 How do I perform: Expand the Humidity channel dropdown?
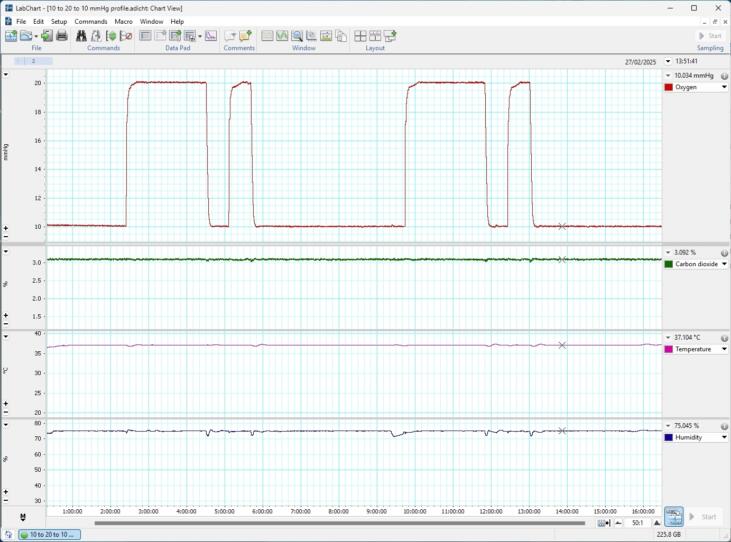724,438
